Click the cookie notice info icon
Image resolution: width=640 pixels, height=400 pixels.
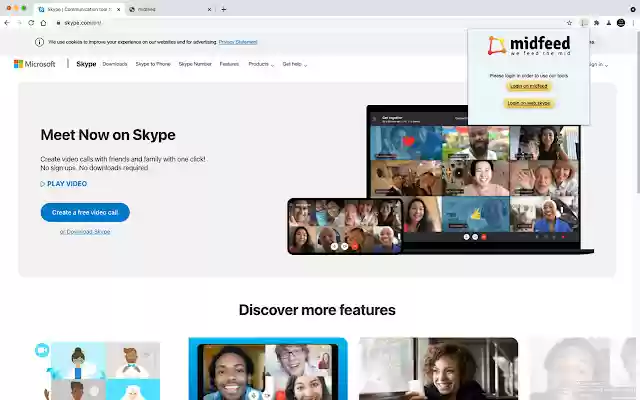[39, 42]
